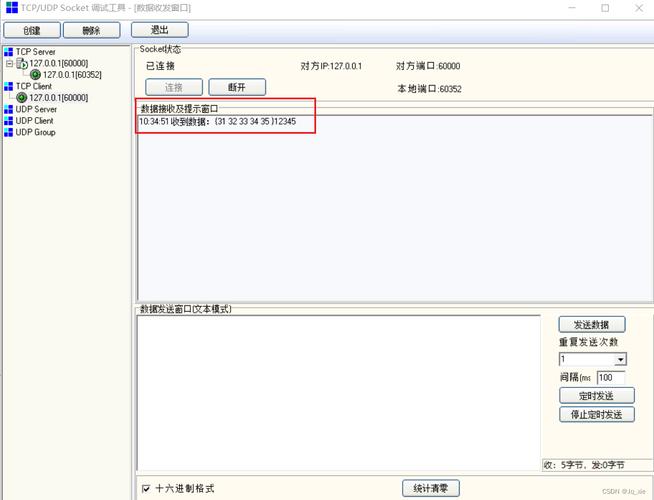Click inside the data send text area

(339, 393)
